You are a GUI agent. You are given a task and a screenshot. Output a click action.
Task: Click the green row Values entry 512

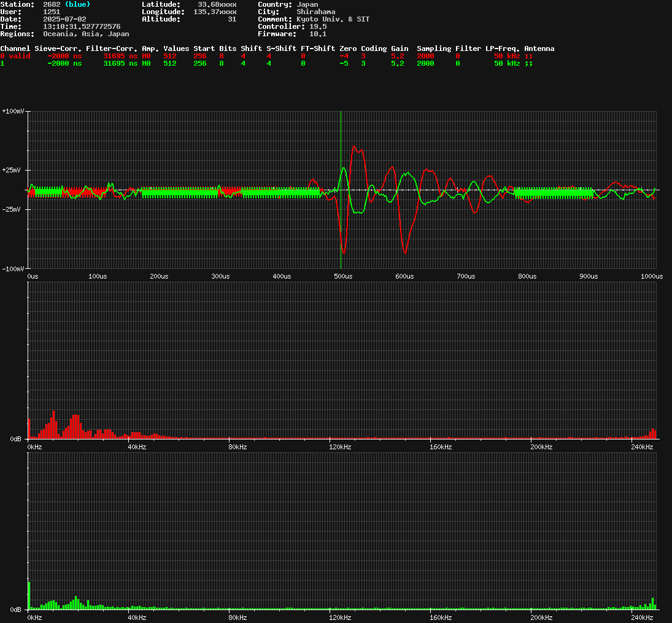[170, 63]
